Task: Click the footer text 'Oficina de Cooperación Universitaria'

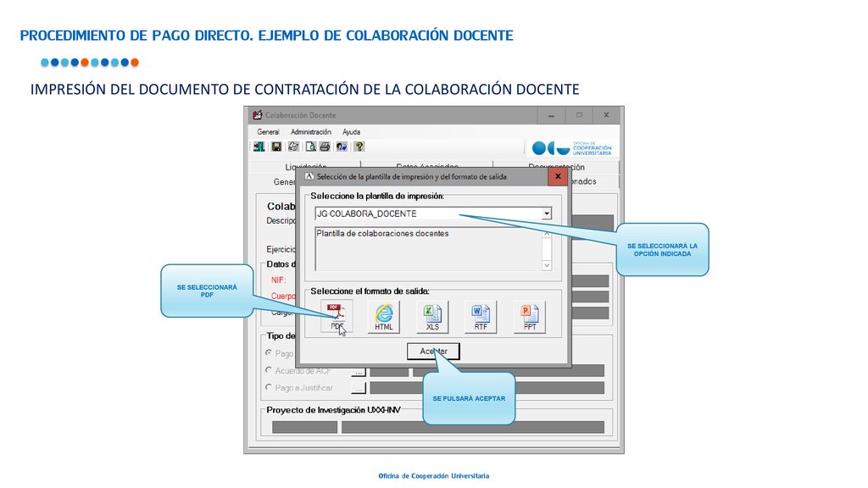Action: [434, 476]
